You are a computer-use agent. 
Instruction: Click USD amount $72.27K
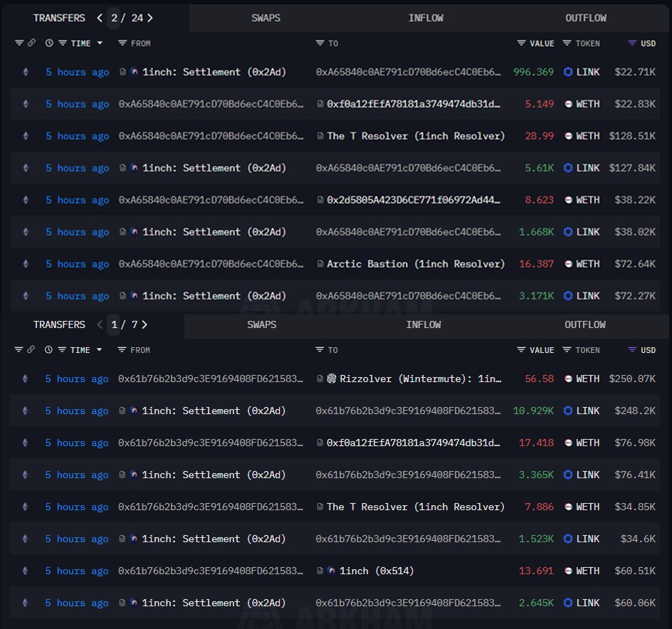point(635,296)
